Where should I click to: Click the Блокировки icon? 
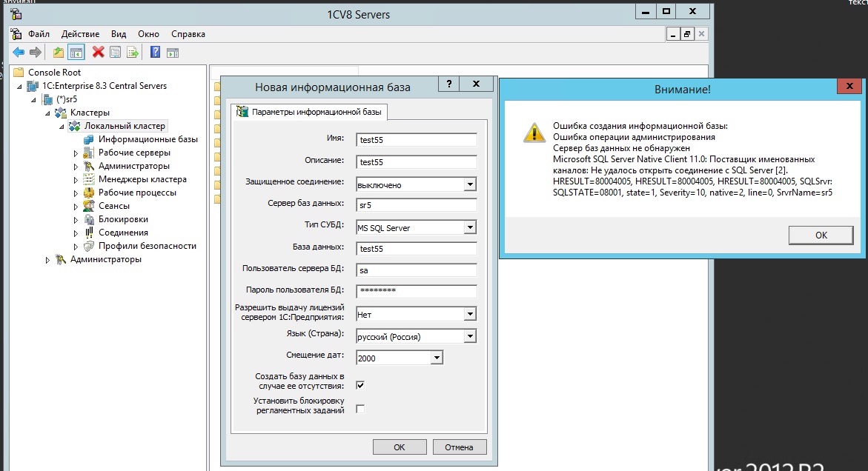click(x=88, y=219)
